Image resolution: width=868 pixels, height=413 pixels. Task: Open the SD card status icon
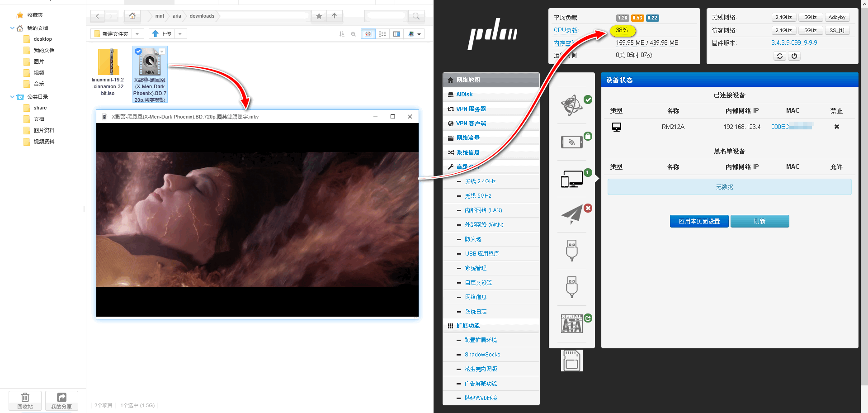572,361
